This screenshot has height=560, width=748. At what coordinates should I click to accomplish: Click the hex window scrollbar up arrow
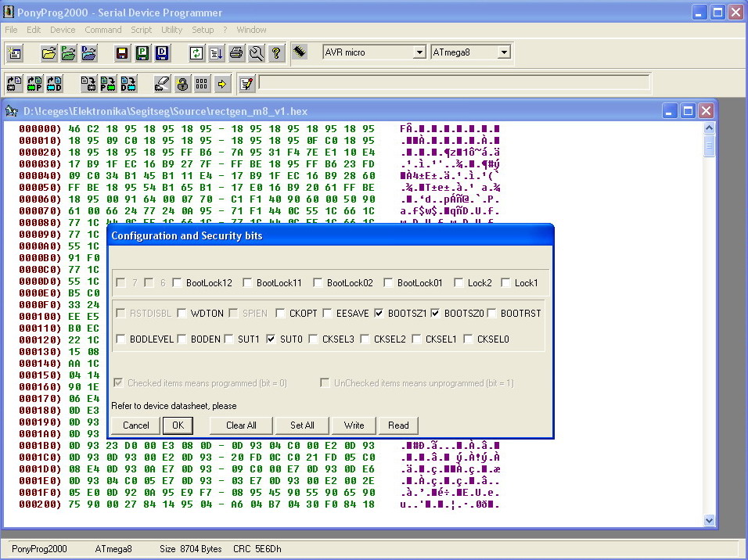[709, 127]
